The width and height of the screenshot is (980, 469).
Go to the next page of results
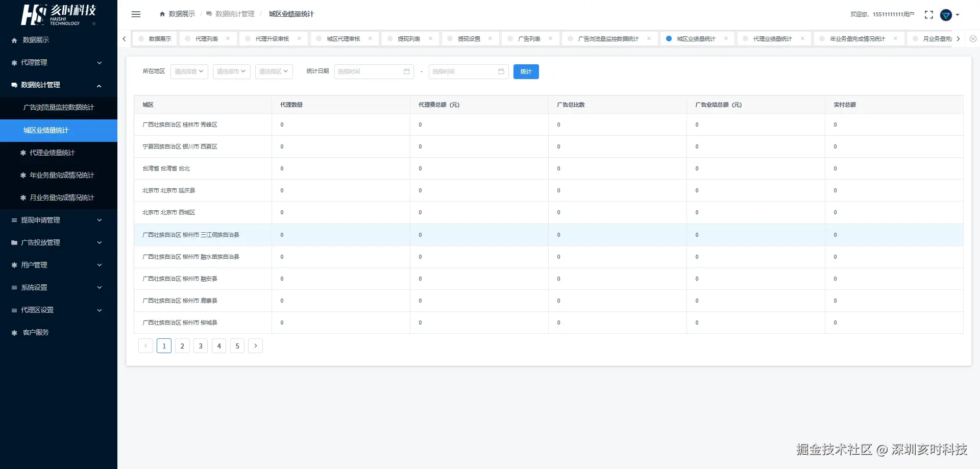tap(256, 346)
